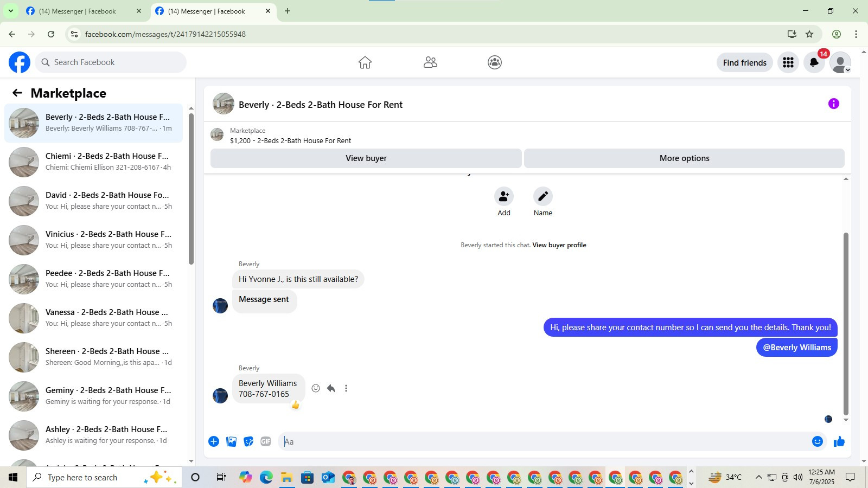
Task: Click chat header avatar thumbnail
Action: [224, 104]
